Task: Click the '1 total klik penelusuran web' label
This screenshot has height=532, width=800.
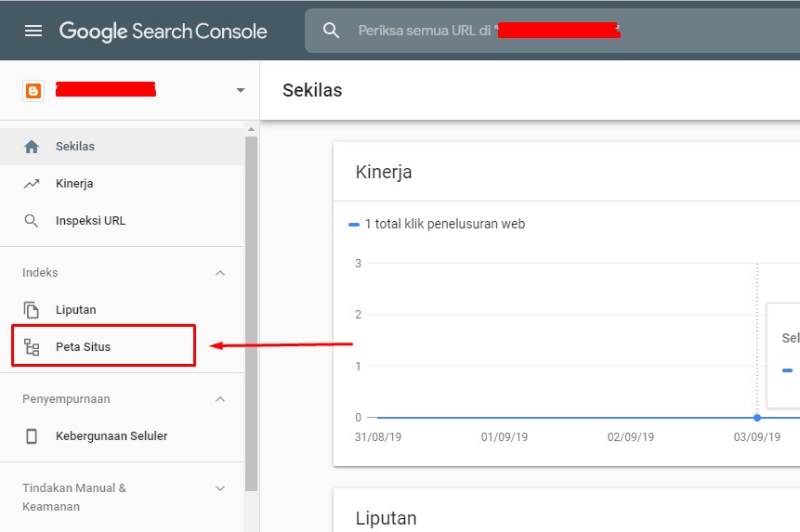Action: [x=445, y=224]
